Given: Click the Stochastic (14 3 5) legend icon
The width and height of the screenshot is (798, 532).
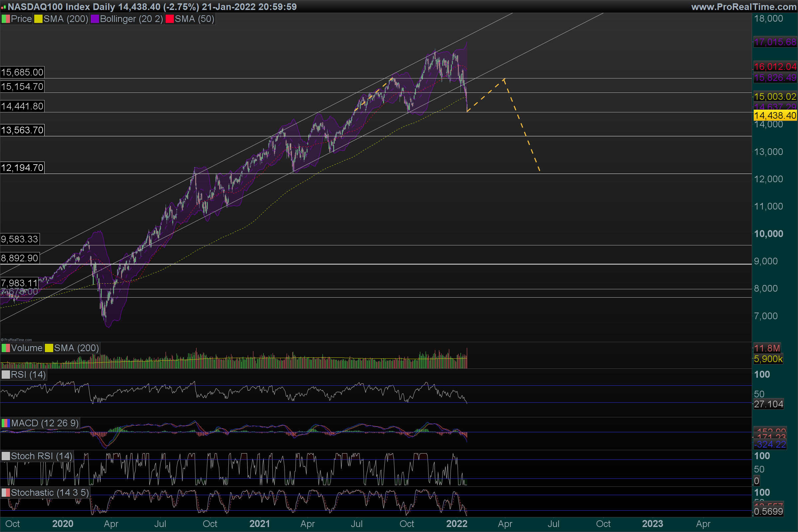Looking at the screenshot, I should pyautogui.click(x=5, y=493).
